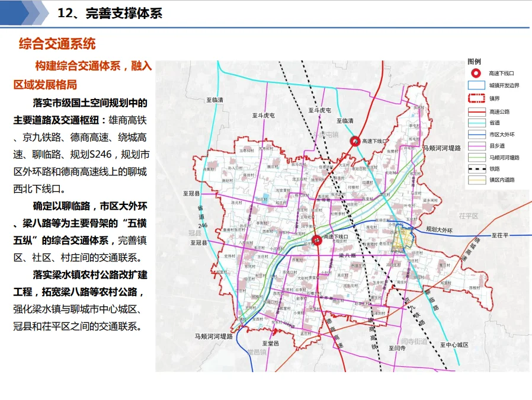Click the 城镇开发边界 blue rectangle legend symbol

[476, 85]
